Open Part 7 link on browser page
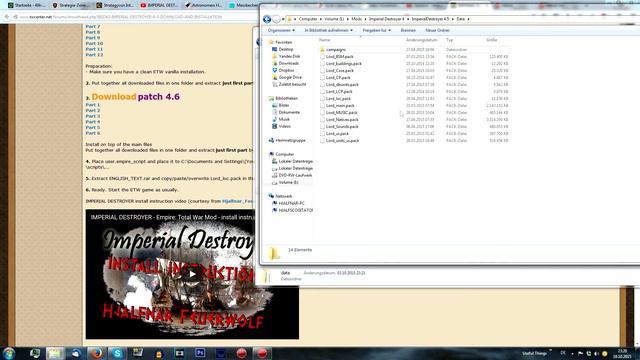The width and height of the screenshot is (640, 360). 93,27
